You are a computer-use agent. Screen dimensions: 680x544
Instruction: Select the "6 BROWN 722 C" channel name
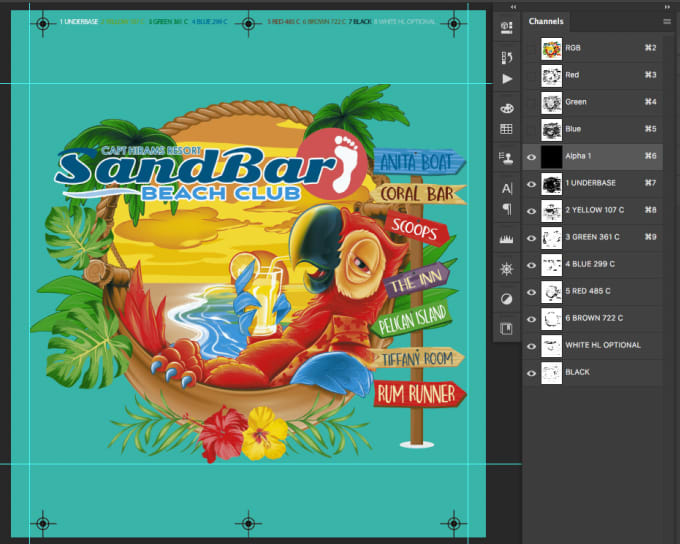pyautogui.click(x=594, y=318)
